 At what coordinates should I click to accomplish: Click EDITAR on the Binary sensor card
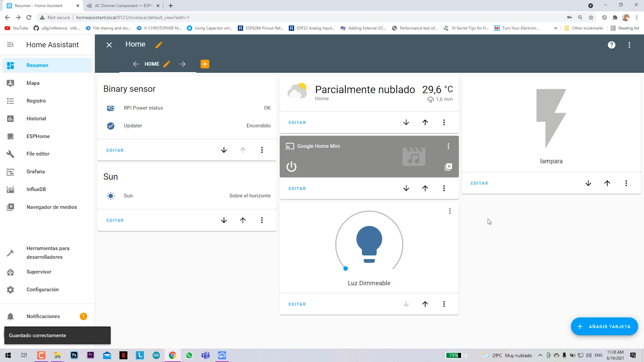coord(115,150)
